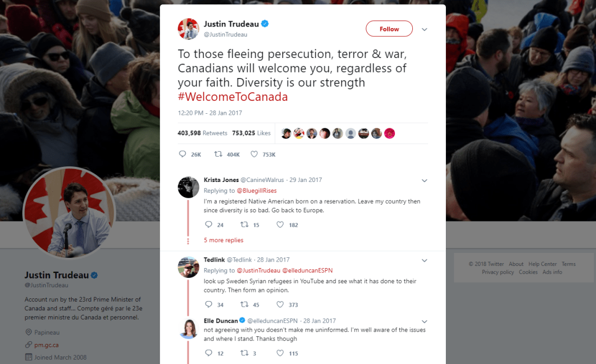Like Tedlink's reply

pos(280,304)
